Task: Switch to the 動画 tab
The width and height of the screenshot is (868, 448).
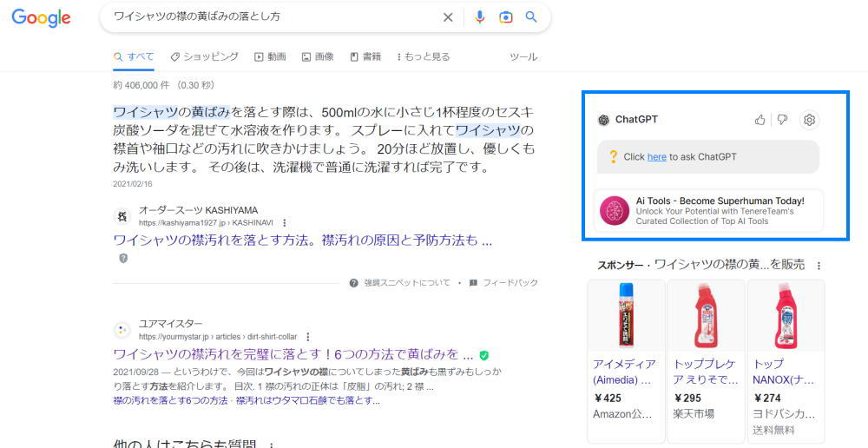Action: [270, 56]
